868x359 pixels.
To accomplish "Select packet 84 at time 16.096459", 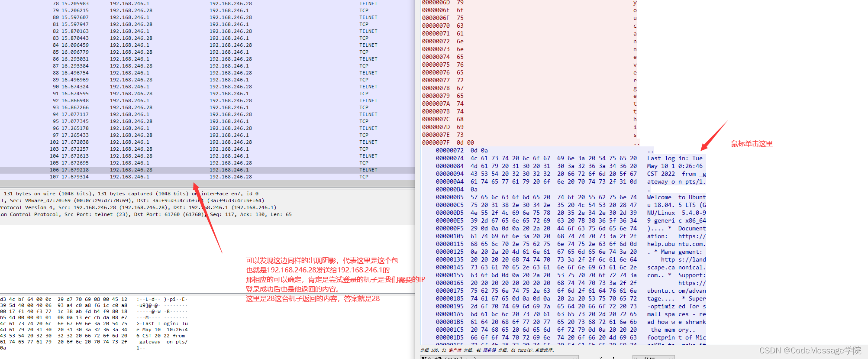I will pos(207,45).
